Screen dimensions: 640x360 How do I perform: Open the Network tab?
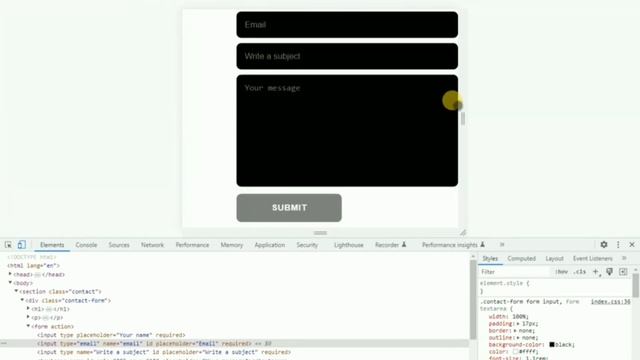pos(152,245)
